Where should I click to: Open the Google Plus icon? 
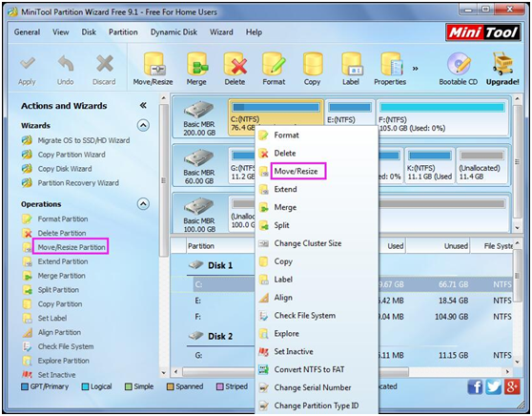coord(512,386)
